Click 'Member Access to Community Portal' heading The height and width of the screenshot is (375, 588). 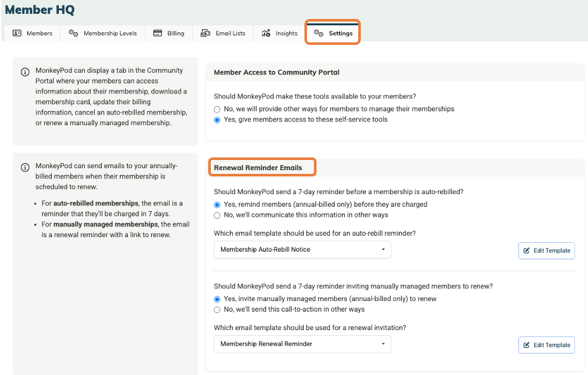tap(277, 72)
